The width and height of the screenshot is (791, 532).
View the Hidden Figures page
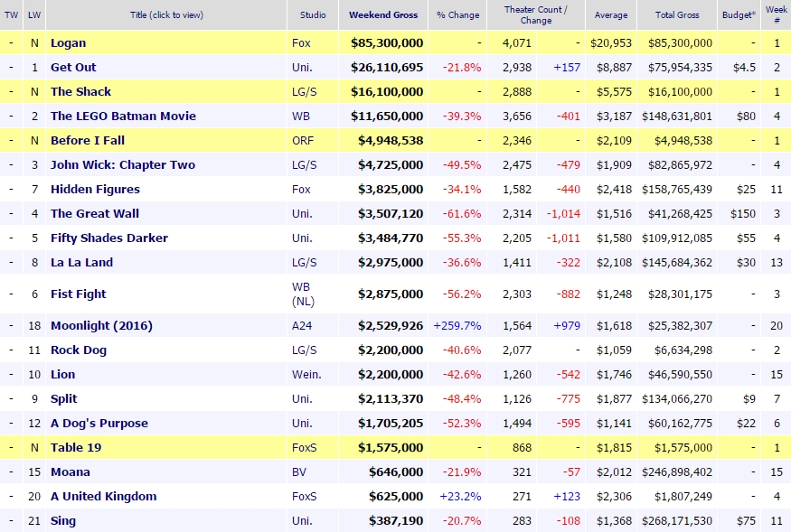(x=95, y=189)
